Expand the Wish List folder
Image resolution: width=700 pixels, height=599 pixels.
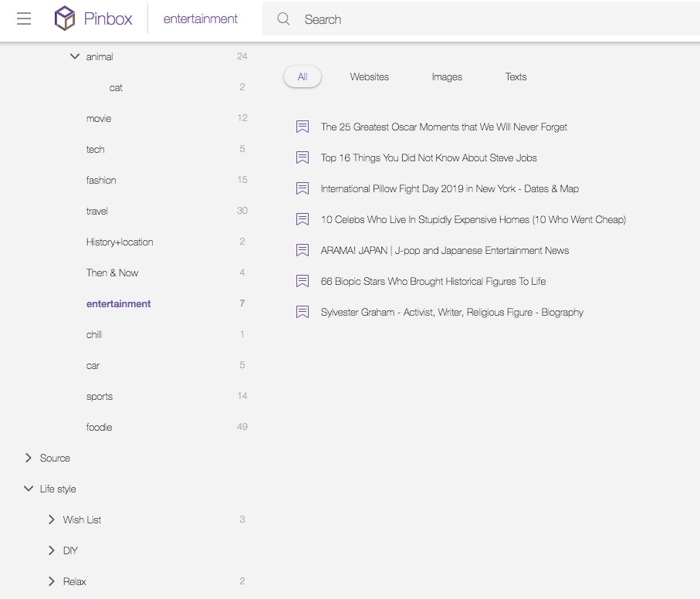(x=52, y=519)
